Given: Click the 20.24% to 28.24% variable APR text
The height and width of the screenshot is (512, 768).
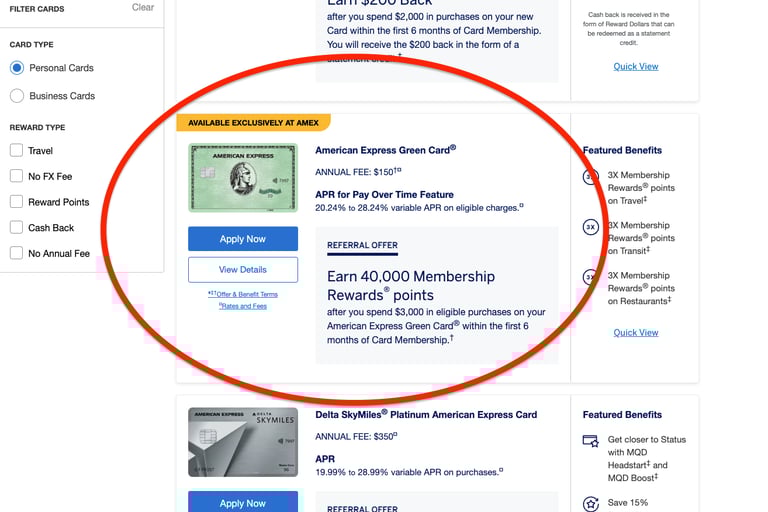Looking at the screenshot, I should [419, 208].
